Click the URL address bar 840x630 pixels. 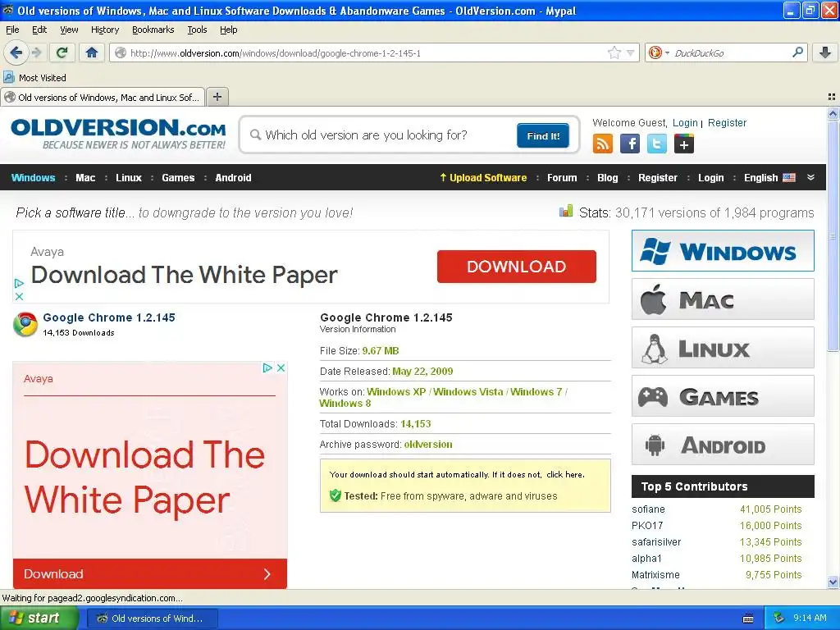367,53
